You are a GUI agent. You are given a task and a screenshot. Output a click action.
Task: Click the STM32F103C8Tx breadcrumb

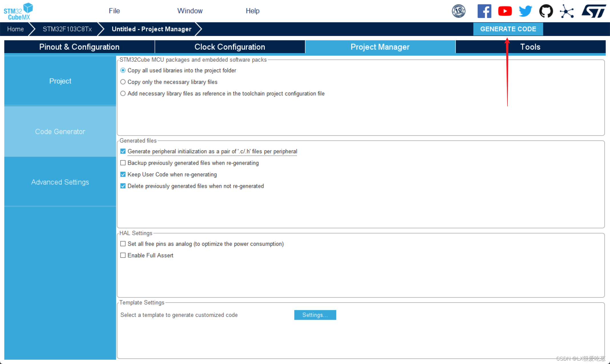(x=67, y=29)
